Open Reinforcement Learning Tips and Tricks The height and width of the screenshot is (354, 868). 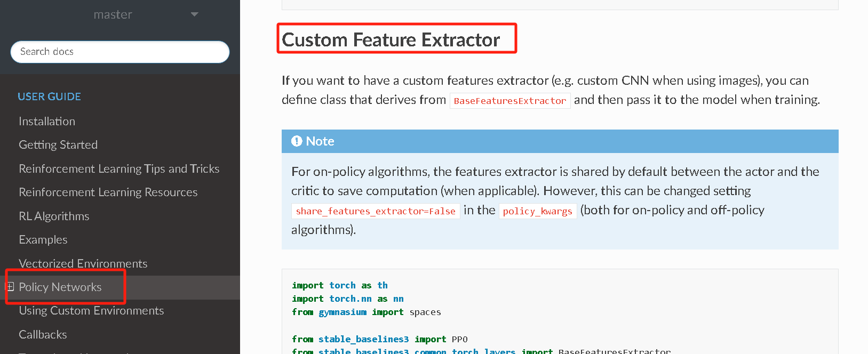[x=119, y=168]
